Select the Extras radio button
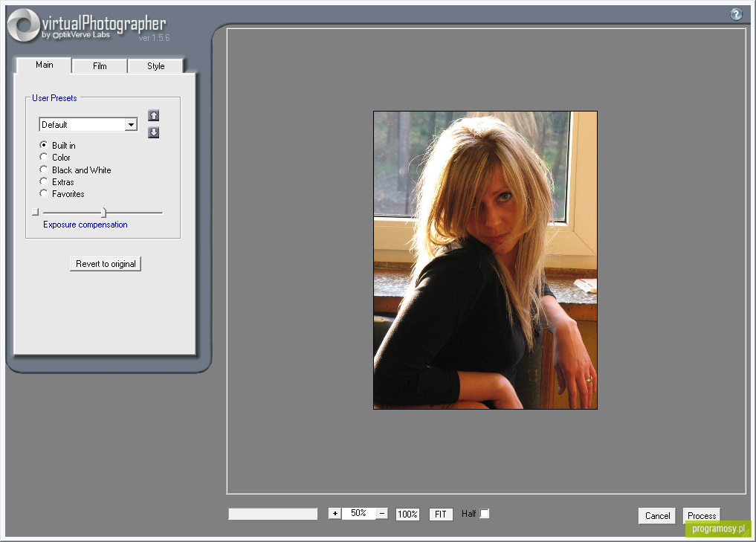Screen dimensions: 756x542 pyautogui.click(x=43, y=181)
